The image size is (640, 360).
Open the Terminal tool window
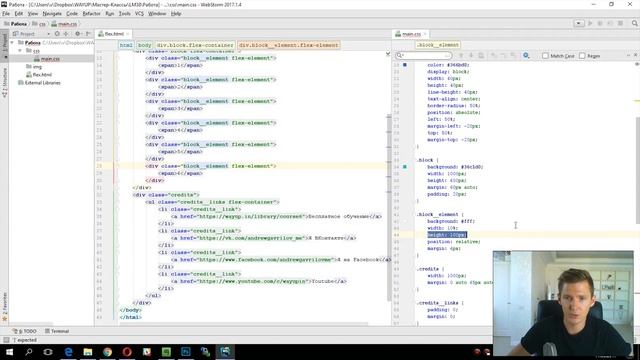click(57, 331)
